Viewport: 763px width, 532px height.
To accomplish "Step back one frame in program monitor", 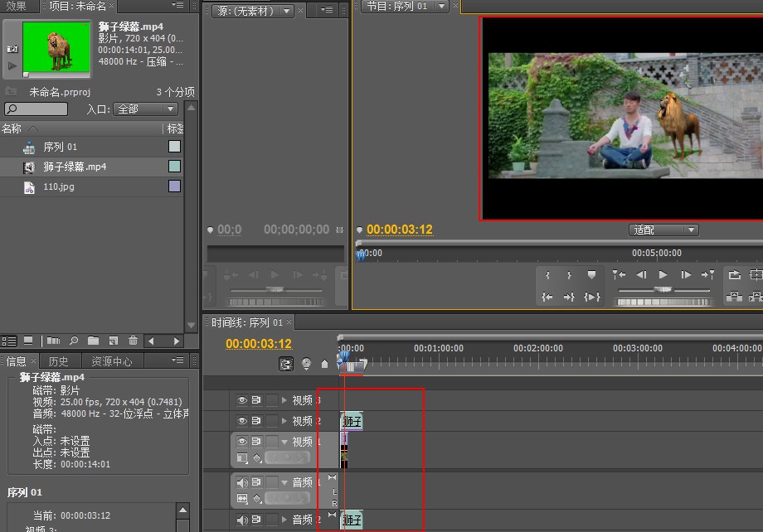I will 641,275.
